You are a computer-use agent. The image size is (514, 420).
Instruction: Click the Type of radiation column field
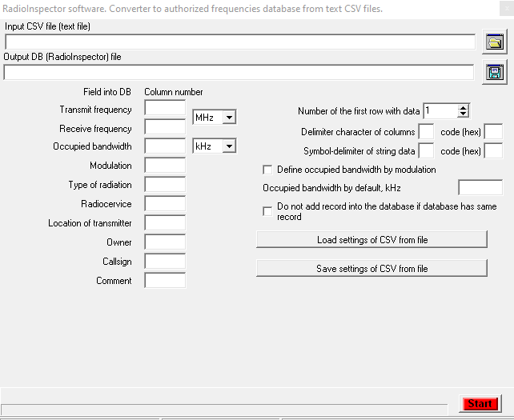click(x=165, y=185)
